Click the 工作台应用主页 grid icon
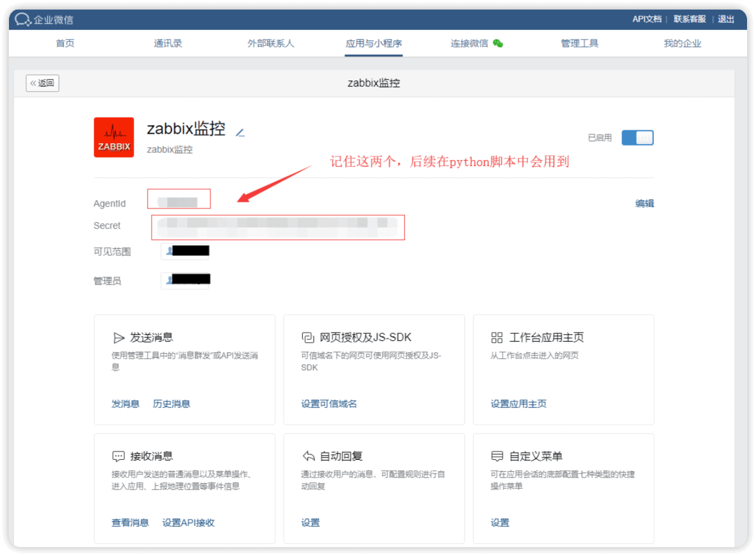The height and width of the screenshot is (556, 756). click(x=497, y=338)
